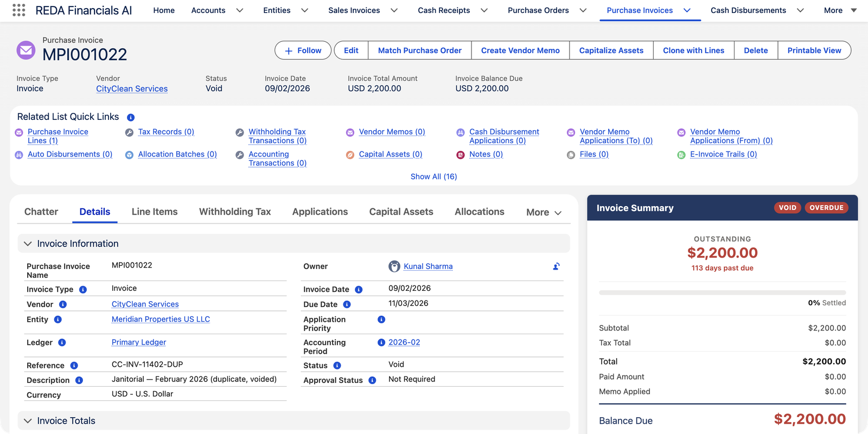Open the App Launcher grid icon
868x434 pixels.
tap(18, 10)
